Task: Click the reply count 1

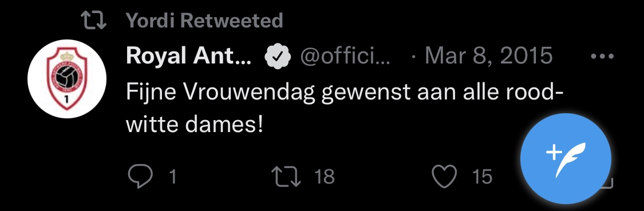Action: click(x=173, y=177)
